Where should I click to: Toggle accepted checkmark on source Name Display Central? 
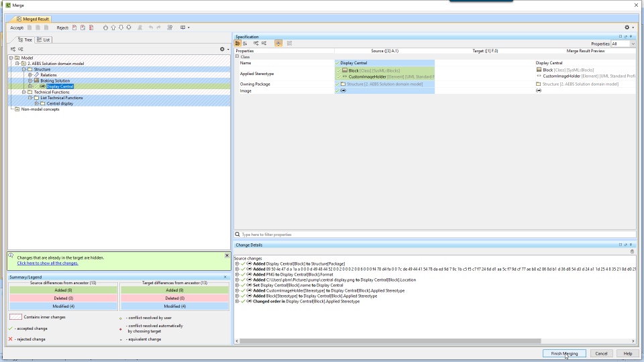click(337, 63)
